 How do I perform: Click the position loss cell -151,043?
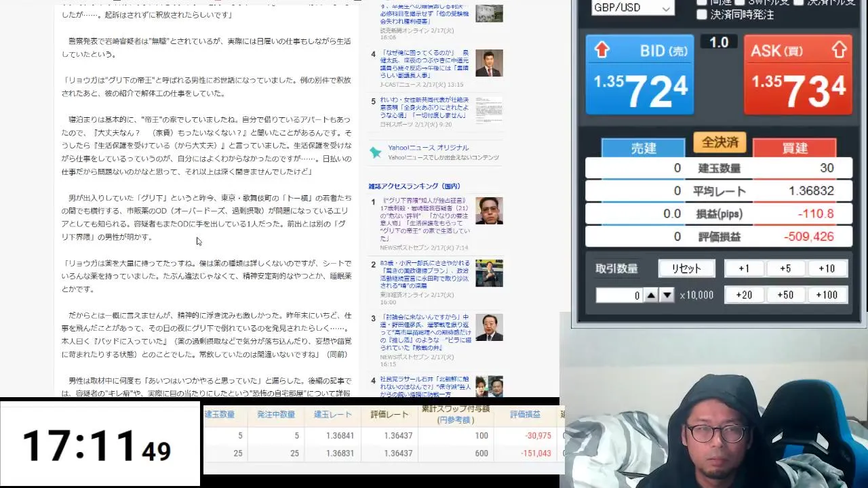point(536,453)
